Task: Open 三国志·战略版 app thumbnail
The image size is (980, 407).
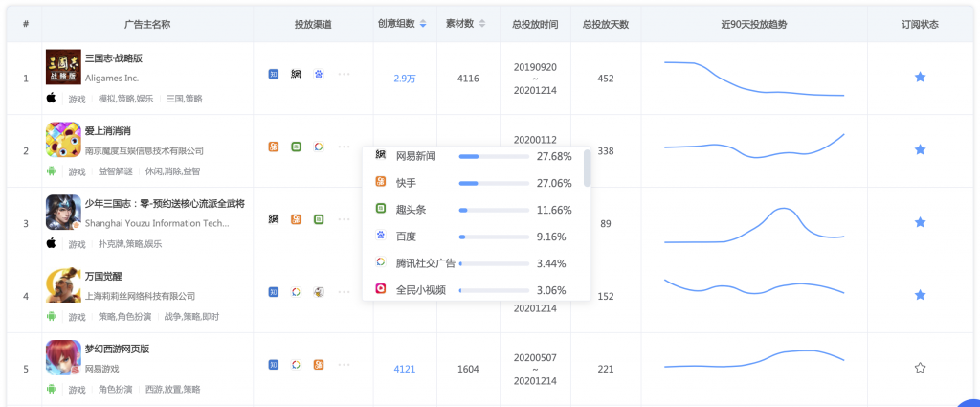Action: point(64,67)
